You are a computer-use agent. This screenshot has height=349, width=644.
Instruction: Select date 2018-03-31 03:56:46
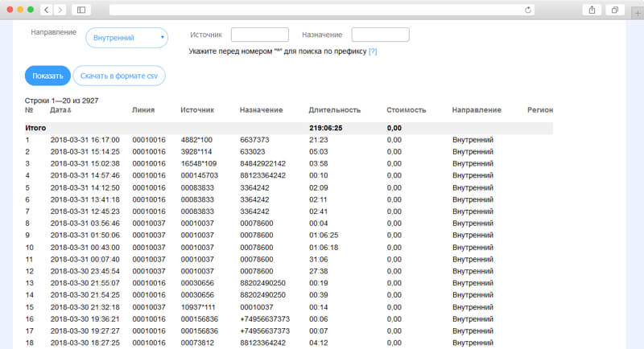(85, 224)
